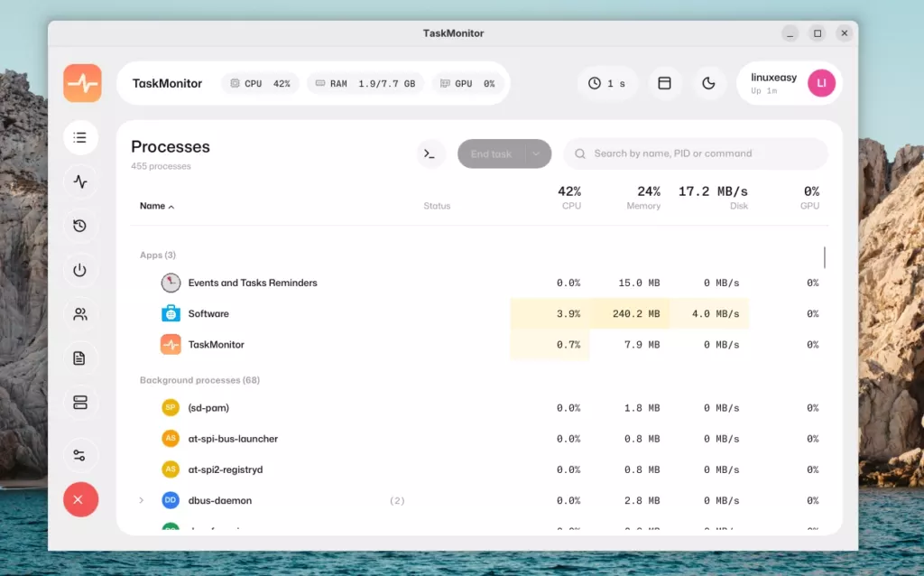
Task: Click the search magnifier icon
Action: coord(580,153)
